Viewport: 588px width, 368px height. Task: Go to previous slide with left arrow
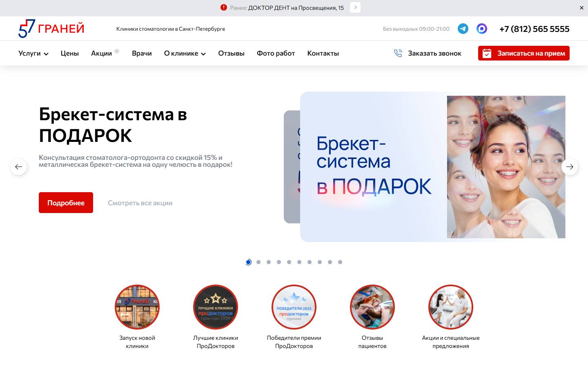pyautogui.click(x=18, y=167)
